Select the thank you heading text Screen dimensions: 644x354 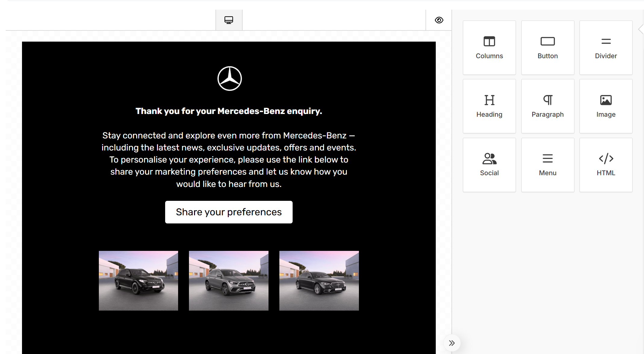229,111
